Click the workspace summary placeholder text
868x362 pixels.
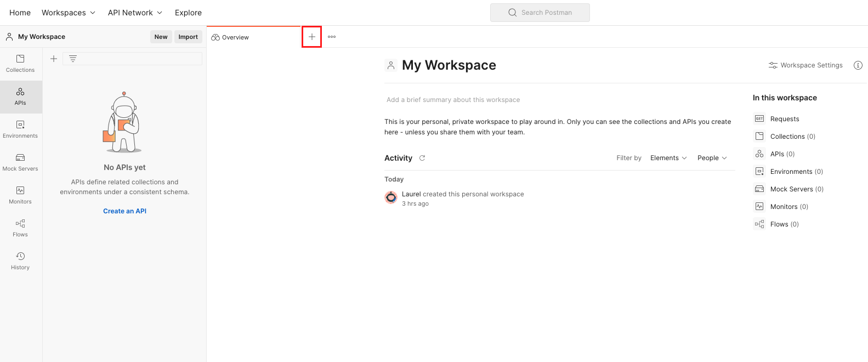coord(453,100)
